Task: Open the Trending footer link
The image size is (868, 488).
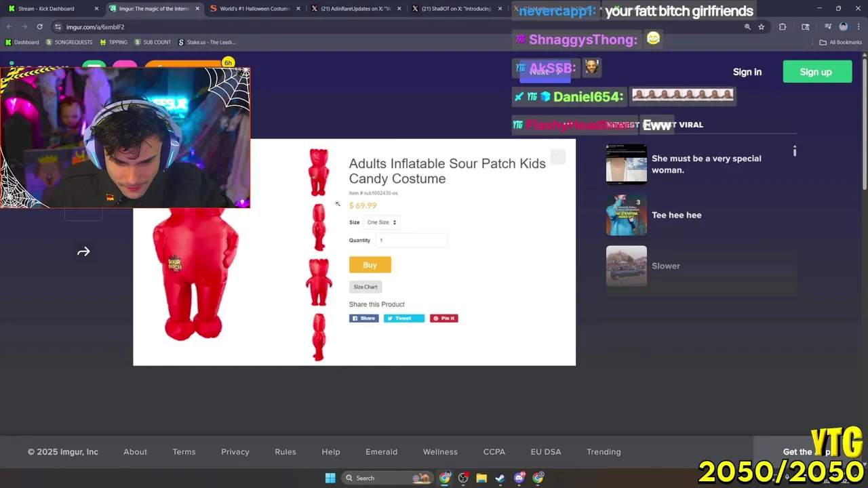Action: coord(604,452)
